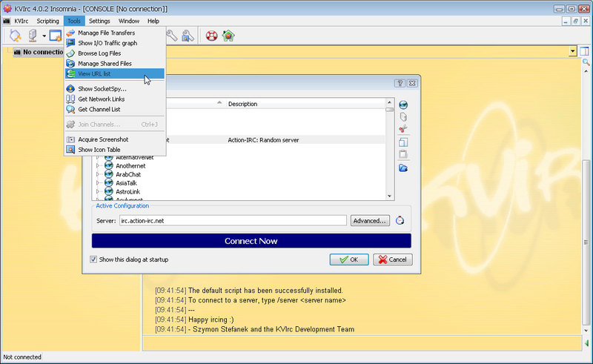Expand the Anothernet network node
The image size is (593, 364).
[98, 166]
